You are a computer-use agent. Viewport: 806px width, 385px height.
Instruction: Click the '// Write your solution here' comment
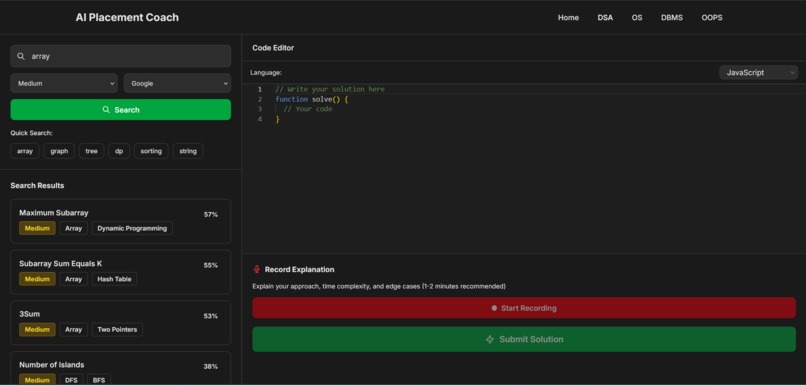pos(329,89)
